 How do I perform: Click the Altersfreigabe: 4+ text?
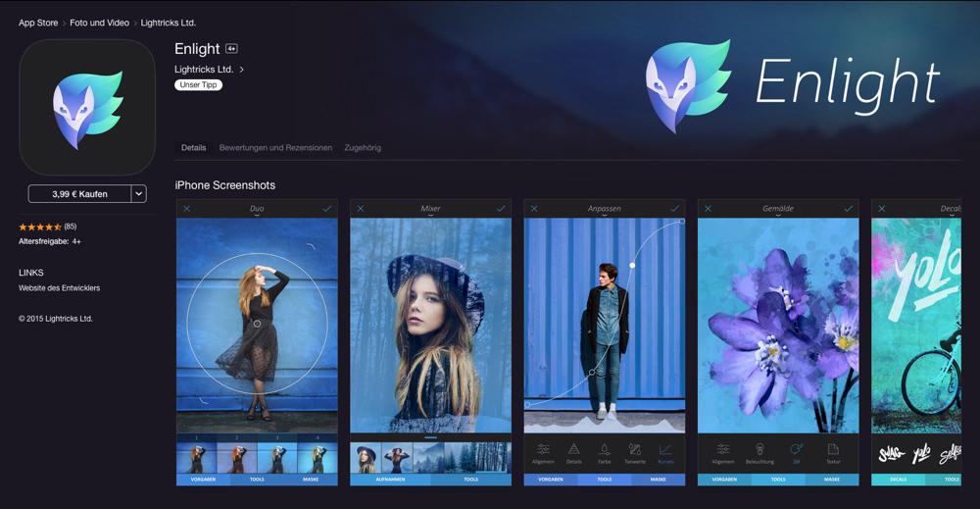point(50,241)
